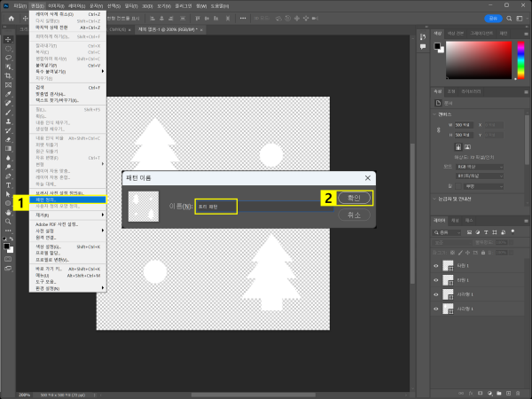Select the Path Selection arrow tool
The image size is (532, 399).
click(x=8, y=194)
